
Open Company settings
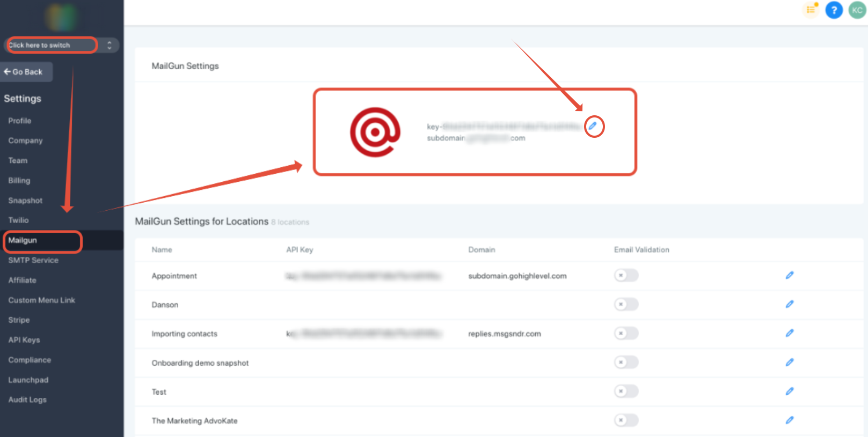coord(25,140)
